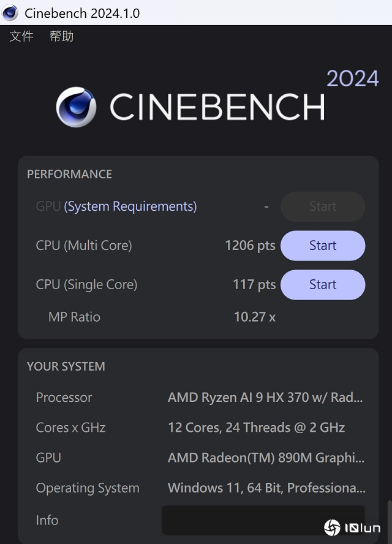This screenshot has width=392, height=544.
Task: Click the Windows 11 operating system text
Action: click(x=266, y=488)
